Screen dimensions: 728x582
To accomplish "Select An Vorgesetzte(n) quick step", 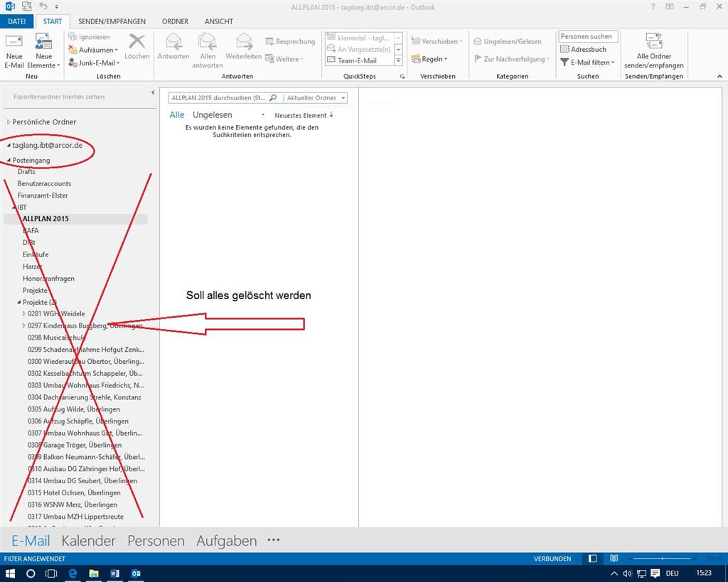I will point(358,49).
